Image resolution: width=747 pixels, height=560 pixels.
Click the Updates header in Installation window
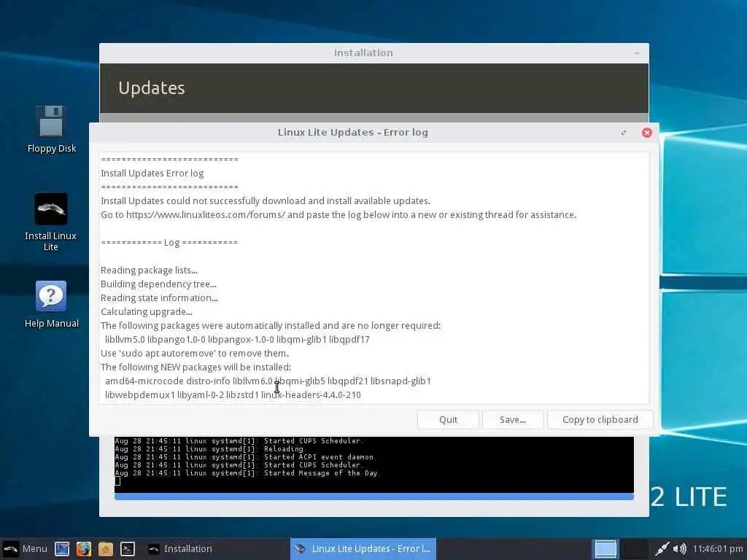(152, 88)
